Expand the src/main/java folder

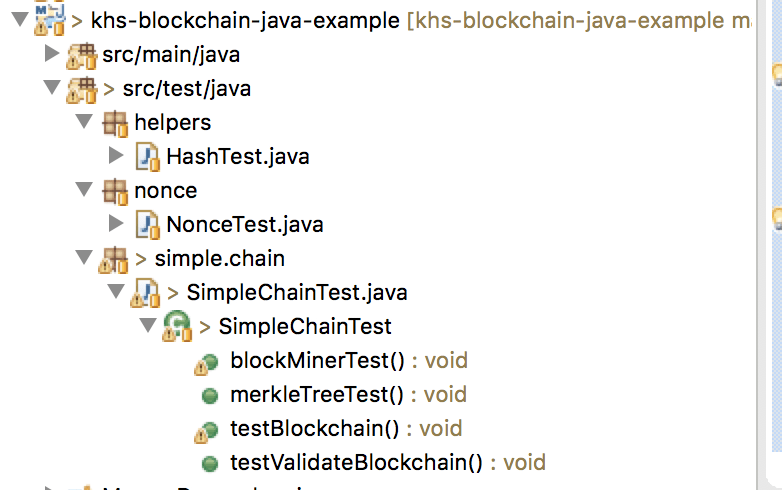(x=51, y=53)
